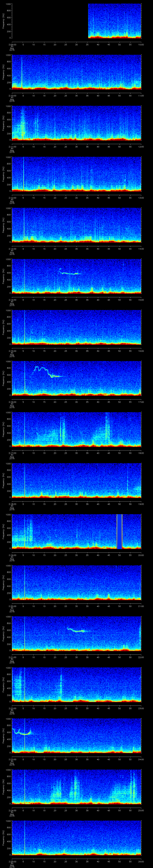Click the 15:00 end time label
This screenshot has height=868, width=153.
click(141, 300)
